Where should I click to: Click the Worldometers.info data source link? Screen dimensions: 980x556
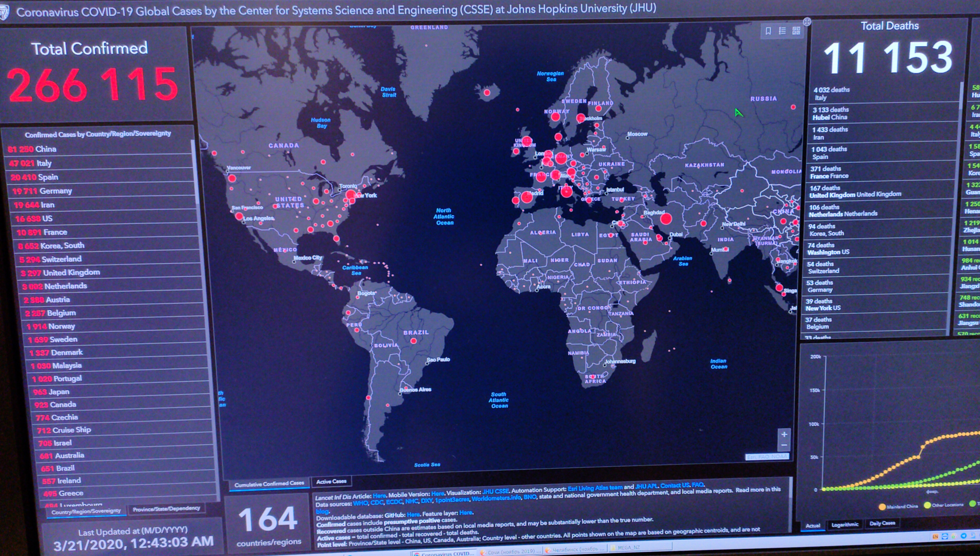pos(496,499)
